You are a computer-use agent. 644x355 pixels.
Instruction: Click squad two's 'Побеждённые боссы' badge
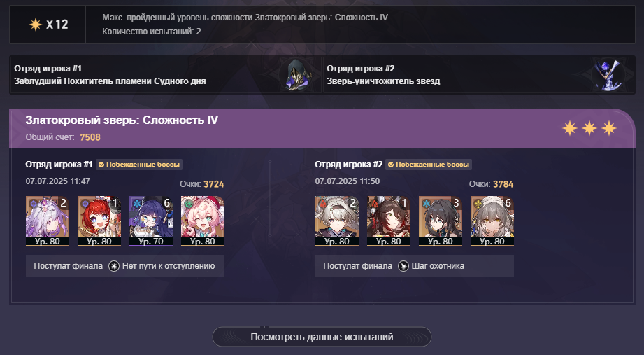(429, 165)
